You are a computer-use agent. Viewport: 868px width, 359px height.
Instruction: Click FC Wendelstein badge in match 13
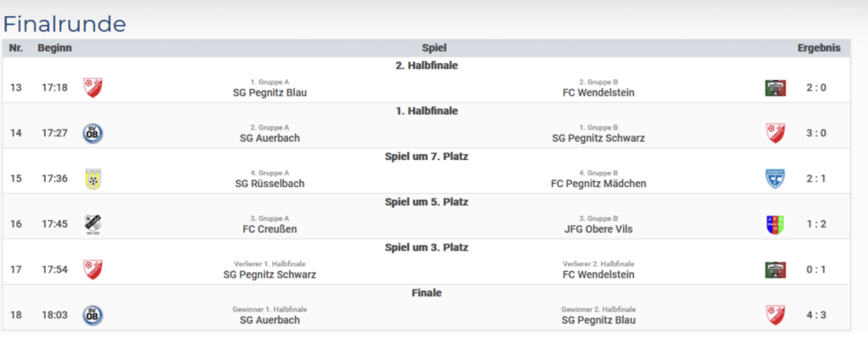point(775,87)
